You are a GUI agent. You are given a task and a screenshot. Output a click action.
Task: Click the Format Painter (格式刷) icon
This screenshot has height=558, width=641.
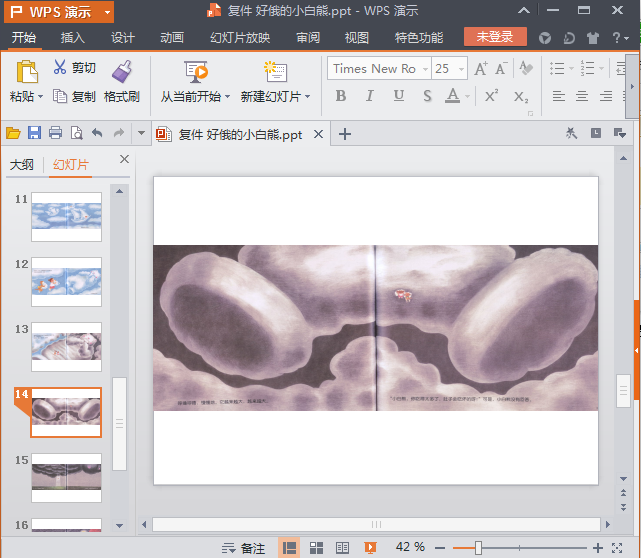click(x=122, y=72)
